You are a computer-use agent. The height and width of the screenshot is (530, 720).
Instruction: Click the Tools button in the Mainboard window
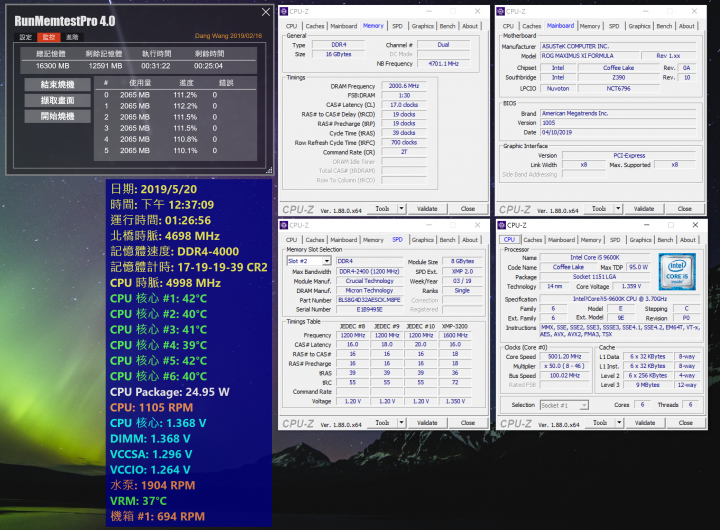599,209
